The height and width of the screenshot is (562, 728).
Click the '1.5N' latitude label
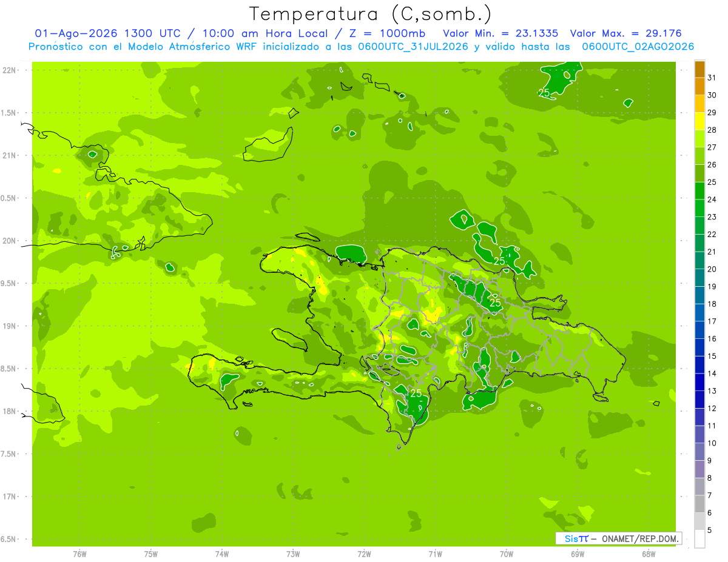[x=9, y=113]
